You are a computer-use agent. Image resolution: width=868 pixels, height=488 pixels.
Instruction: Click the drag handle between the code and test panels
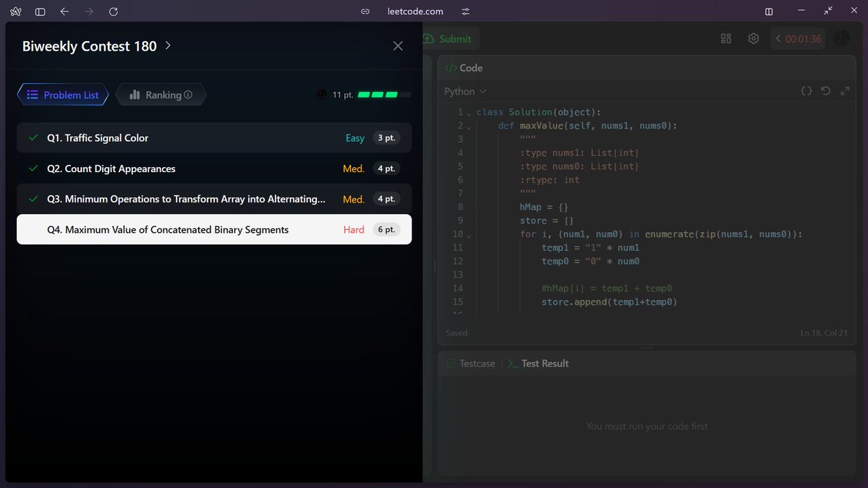[x=647, y=348]
